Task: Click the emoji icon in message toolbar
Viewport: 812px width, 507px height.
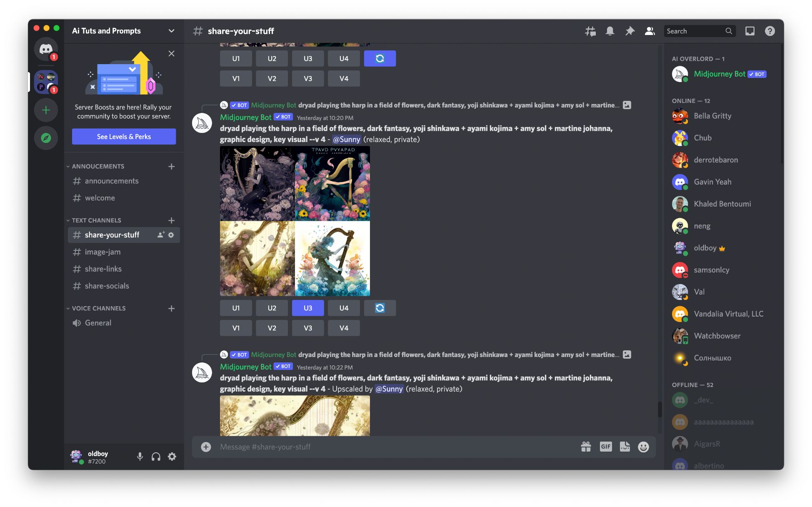Action: coord(642,446)
